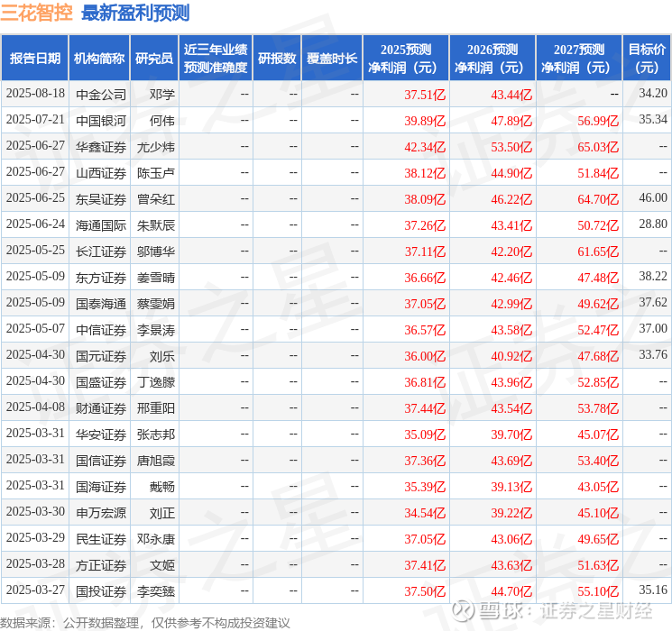Click analyst name 唐旭霞
Viewport: 672px width, 631px height.
[156, 461]
